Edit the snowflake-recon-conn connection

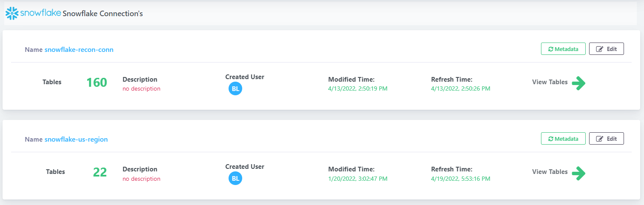[x=607, y=49]
